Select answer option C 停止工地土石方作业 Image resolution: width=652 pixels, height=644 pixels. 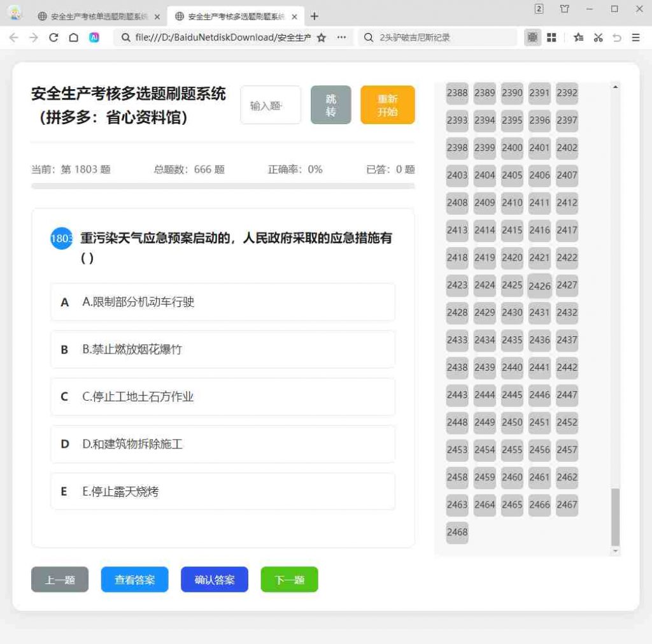(222, 396)
